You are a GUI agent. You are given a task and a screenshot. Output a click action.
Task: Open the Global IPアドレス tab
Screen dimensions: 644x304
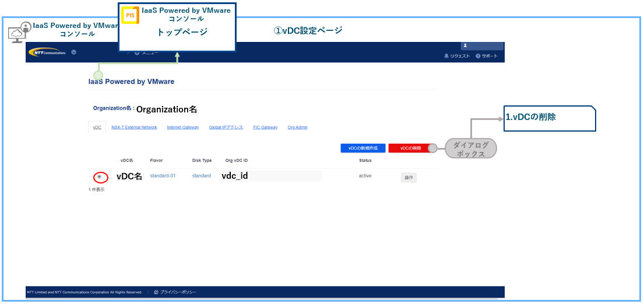(226, 127)
